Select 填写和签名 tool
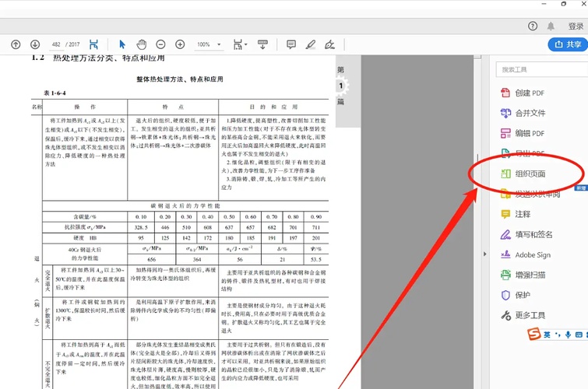 (533, 234)
